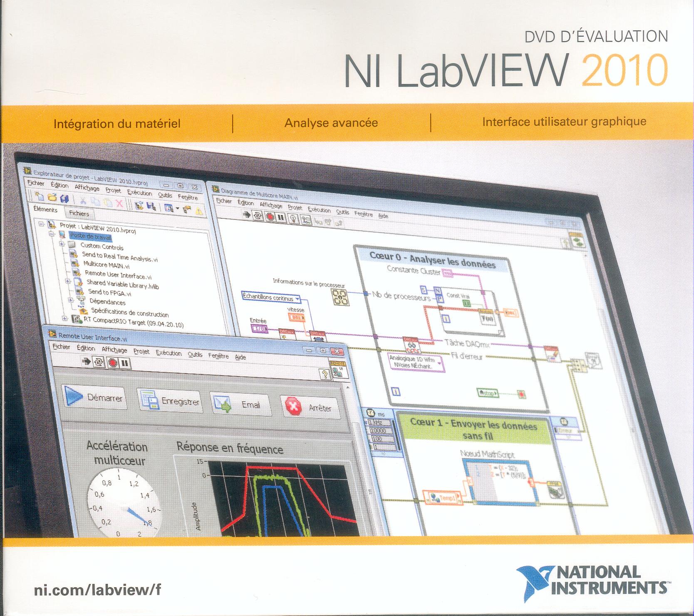Viewport: 694px width, 616px height.
Task: Click the red X Delete icon in Project Explorer
Action: pyautogui.click(x=119, y=203)
